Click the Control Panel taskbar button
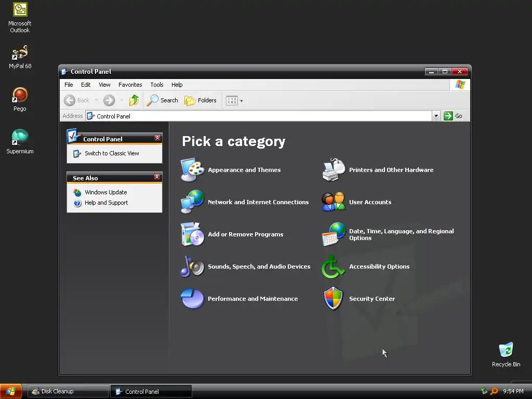532x399 pixels. pyautogui.click(x=151, y=391)
